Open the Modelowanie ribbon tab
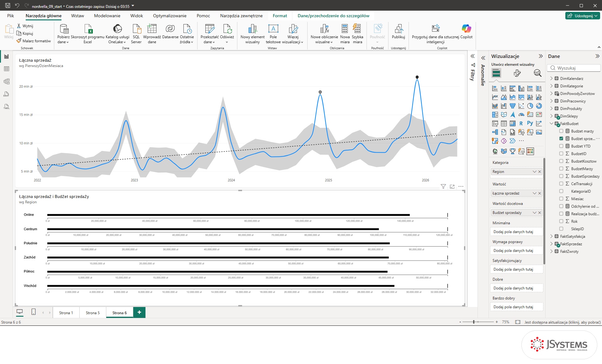Screen dimensions: 602x364 [107, 16]
